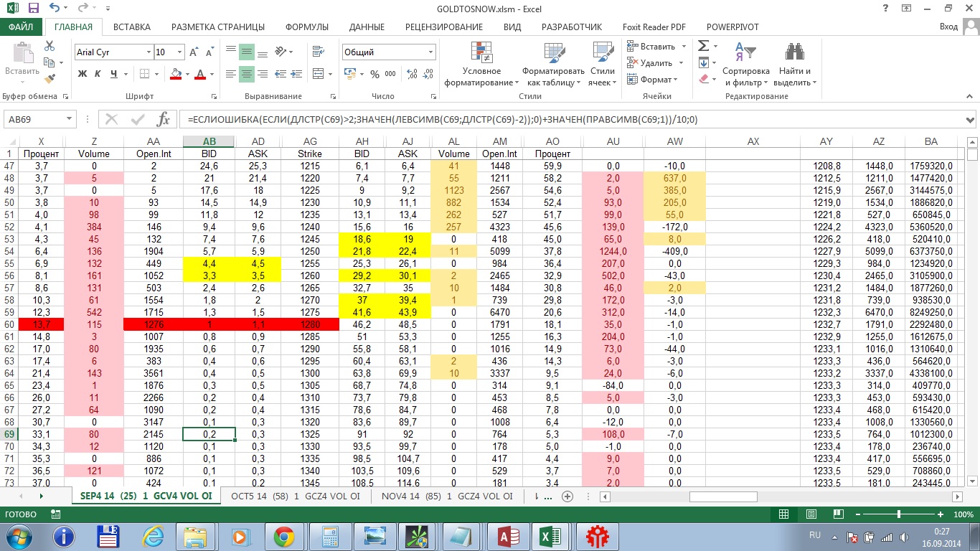The width and height of the screenshot is (980, 551).
Task: Click the AutoSum sigma icon
Action: [703, 46]
